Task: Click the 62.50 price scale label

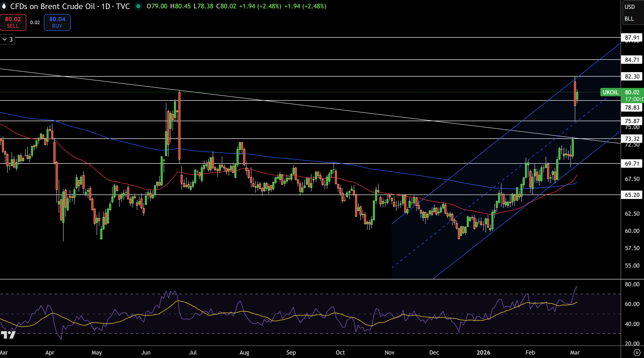Action: click(632, 214)
